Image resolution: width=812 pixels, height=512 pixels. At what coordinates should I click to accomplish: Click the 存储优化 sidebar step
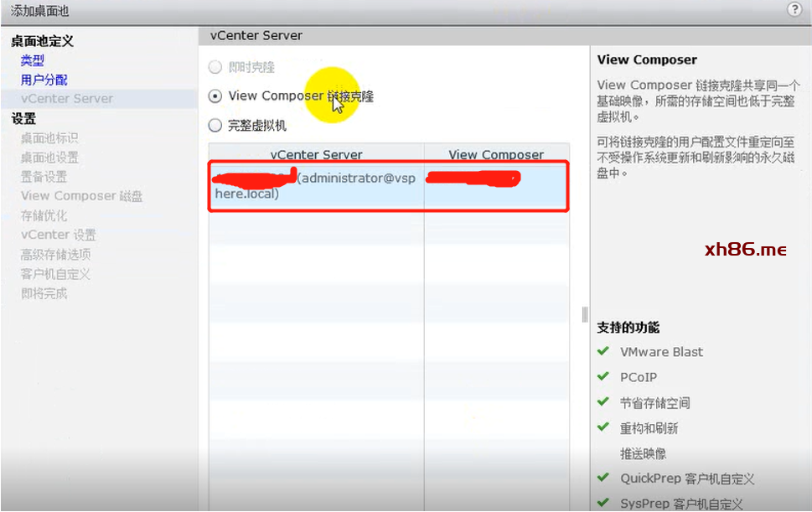tap(44, 215)
